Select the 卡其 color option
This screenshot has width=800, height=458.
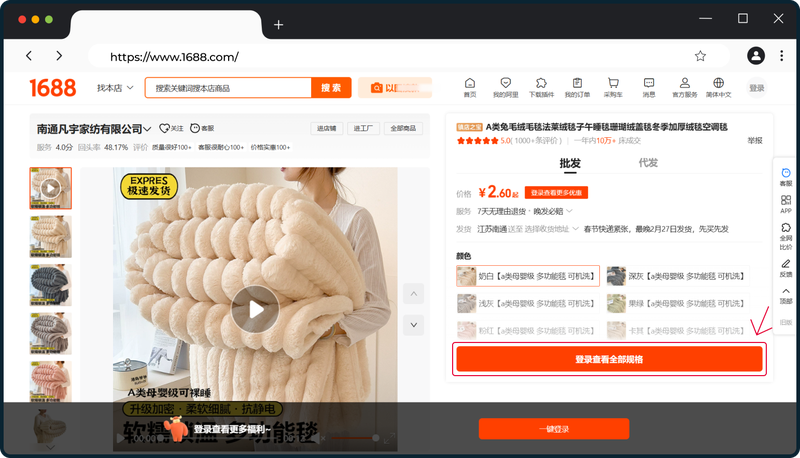pos(678,330)
